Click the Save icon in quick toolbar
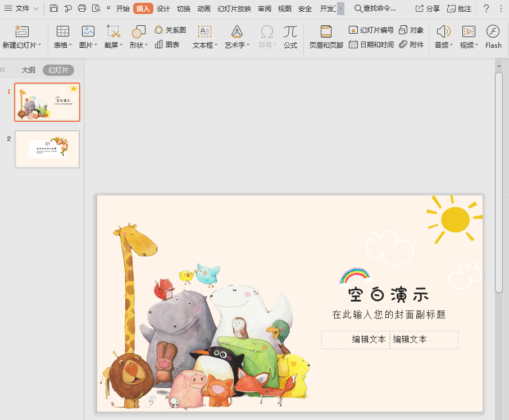 [54, 8]
